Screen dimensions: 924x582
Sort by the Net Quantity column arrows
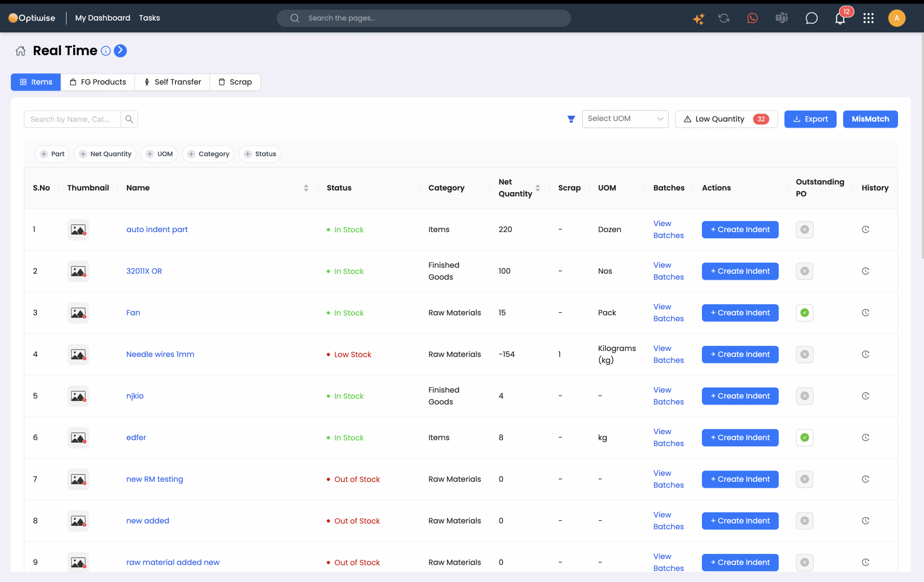point(537,188)
